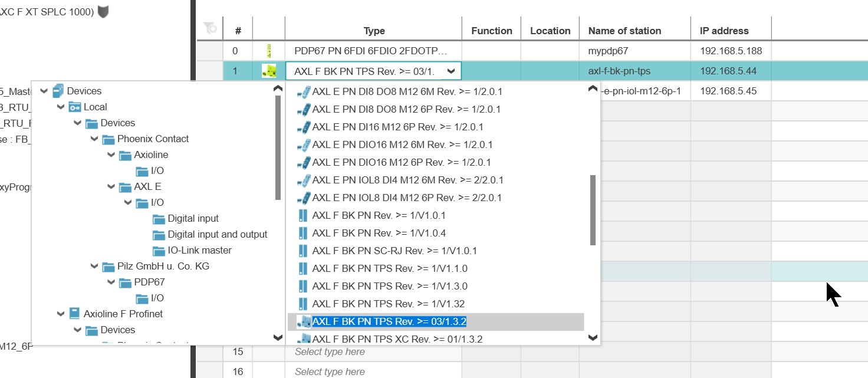The height and width of the screenshot is (378, 868).
Task: Click 'Select type here' in row 16
Action: [x=330, y=372]
